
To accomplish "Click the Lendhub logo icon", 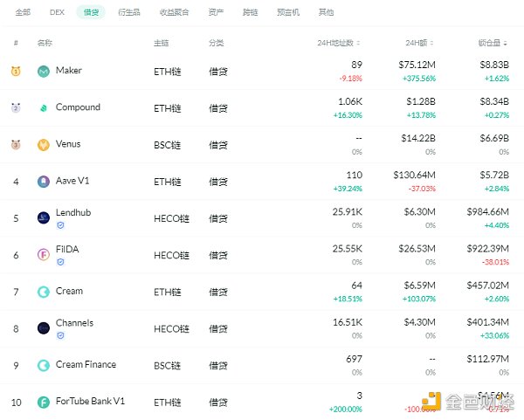I will pos(44,217).
